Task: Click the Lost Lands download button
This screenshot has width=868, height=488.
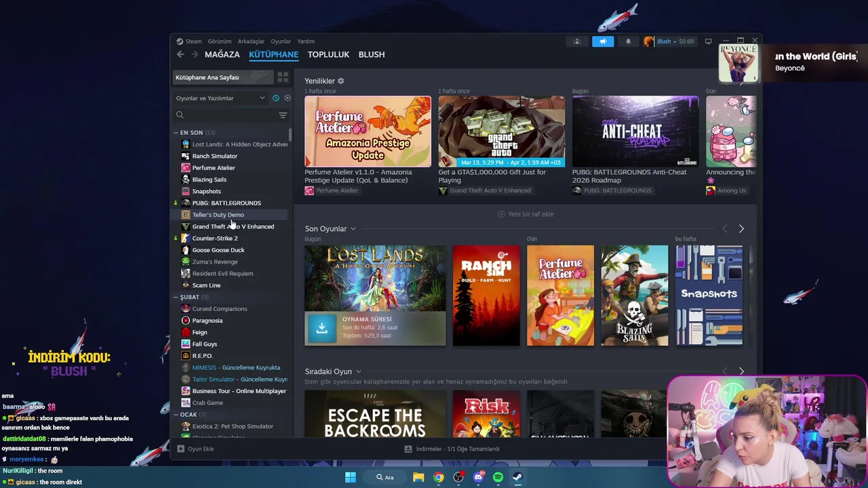Action: coord(322,328)
